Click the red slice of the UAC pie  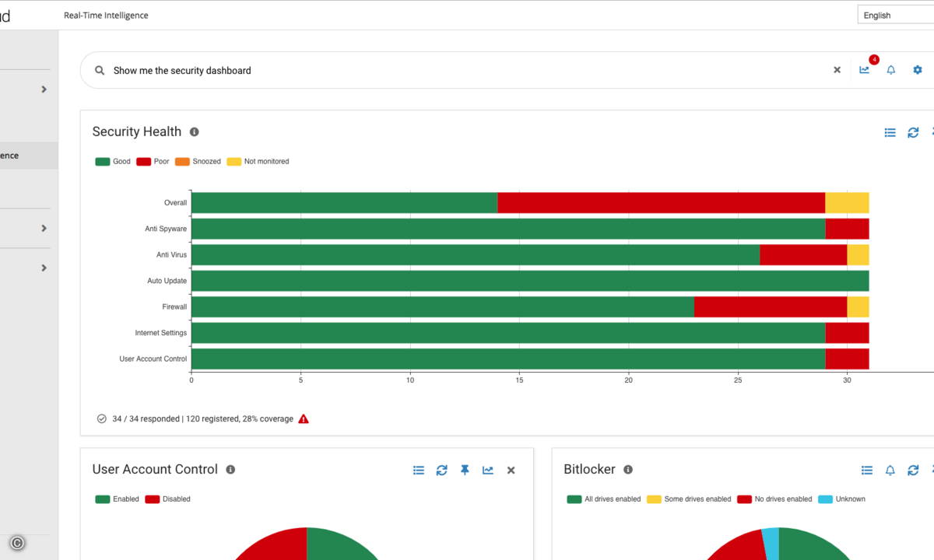coord(276,544)
